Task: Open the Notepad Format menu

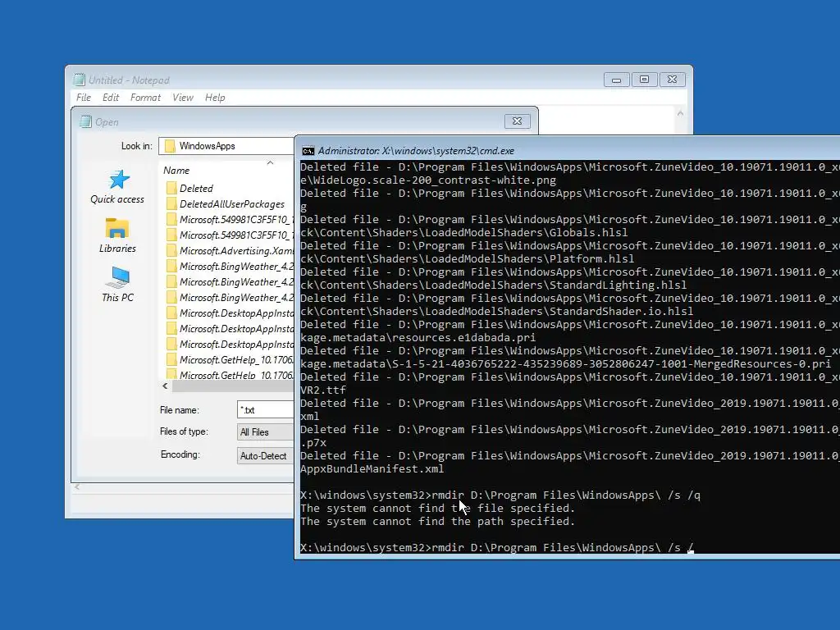Action: pos(145,98)
